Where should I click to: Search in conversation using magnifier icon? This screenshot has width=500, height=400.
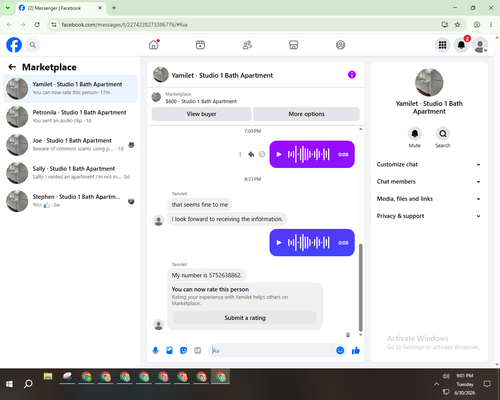point(443,134)
